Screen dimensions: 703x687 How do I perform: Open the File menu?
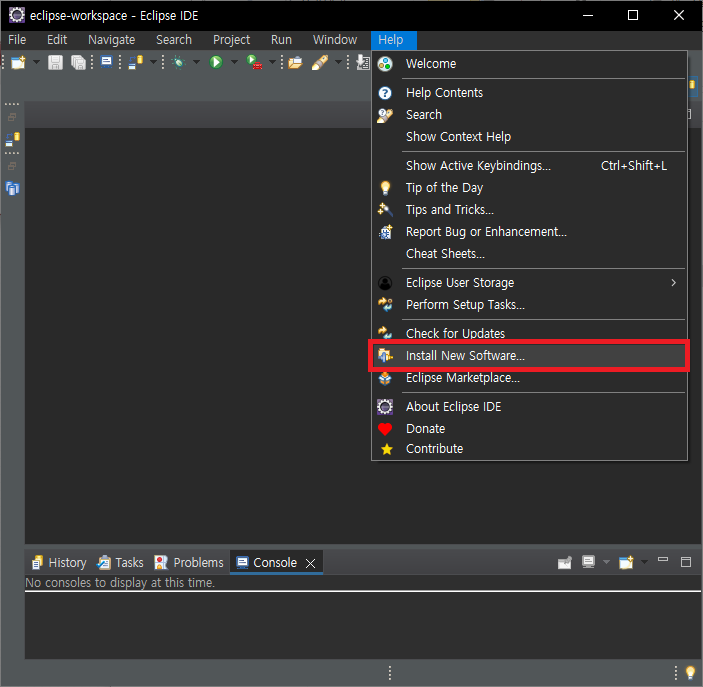click(17, 40)
